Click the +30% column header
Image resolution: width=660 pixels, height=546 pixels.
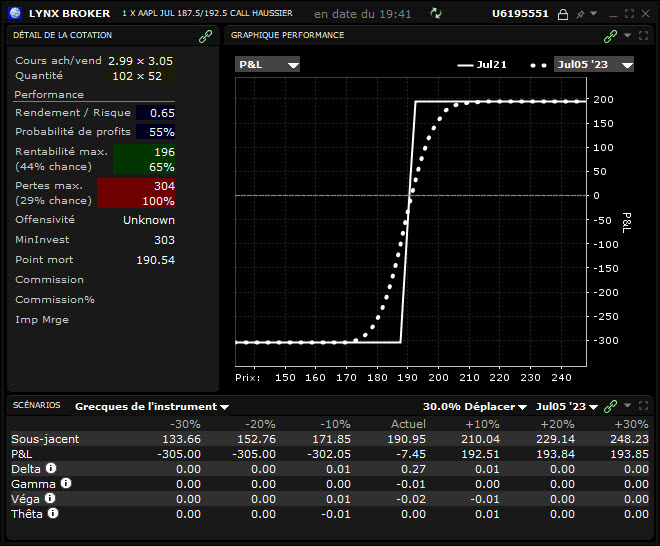[x=631, y=424]
